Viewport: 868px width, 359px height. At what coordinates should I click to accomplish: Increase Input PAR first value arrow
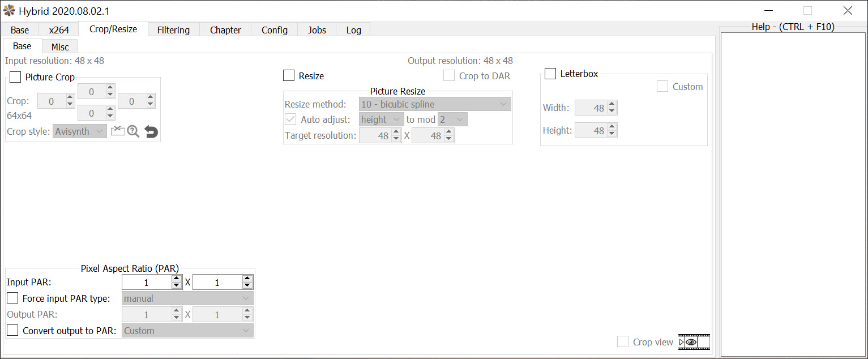pos(177,279)
